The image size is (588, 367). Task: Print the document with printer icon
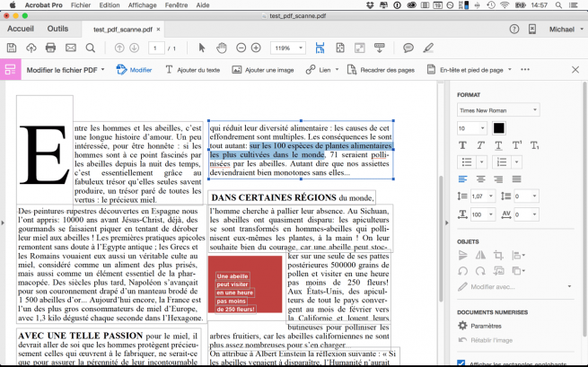[x=50, y=48]
